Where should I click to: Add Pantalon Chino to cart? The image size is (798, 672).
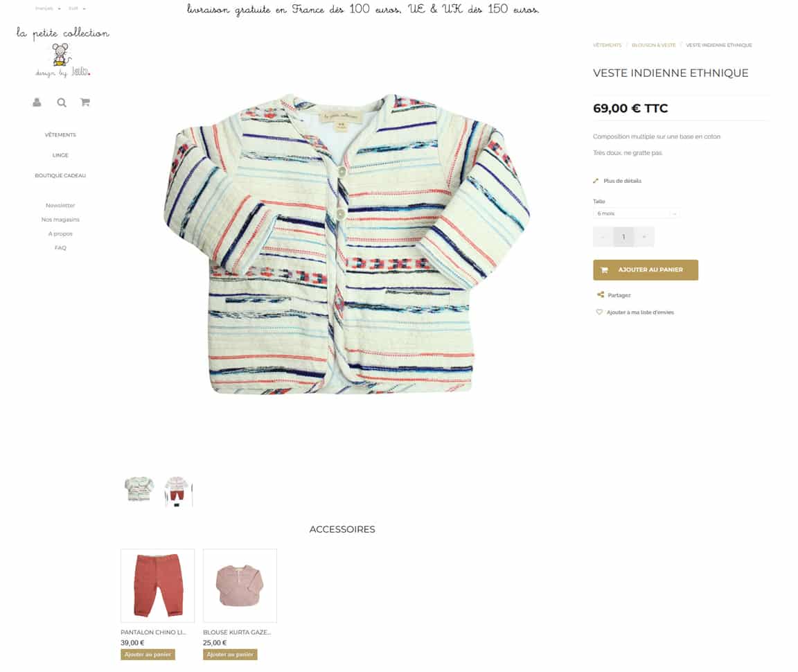click(x=148, y=654)
